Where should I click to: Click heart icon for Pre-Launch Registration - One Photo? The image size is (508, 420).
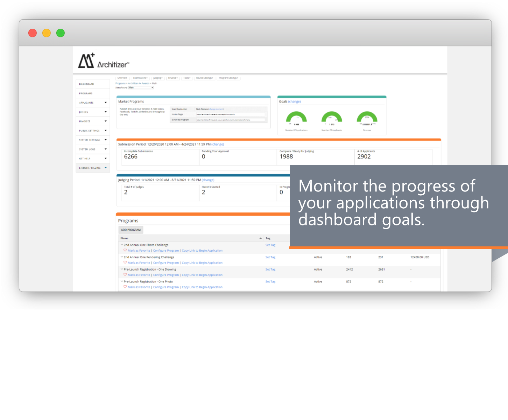pos(125,287)
